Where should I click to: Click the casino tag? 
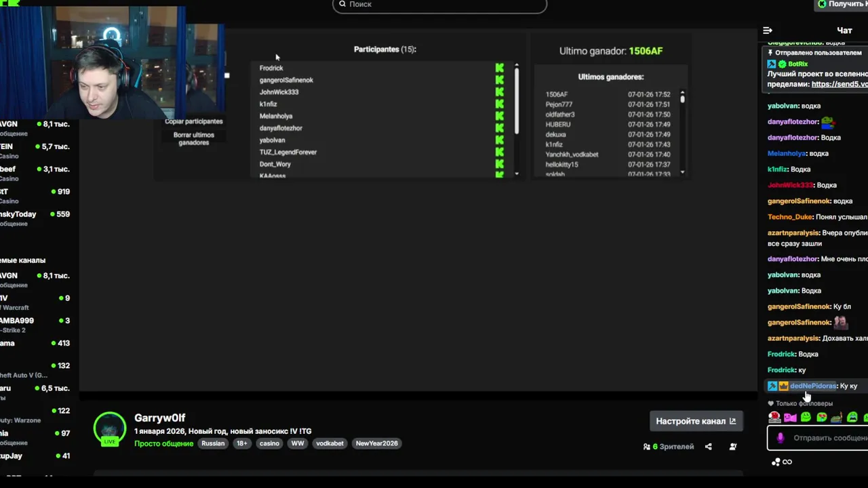pos(269,443)
